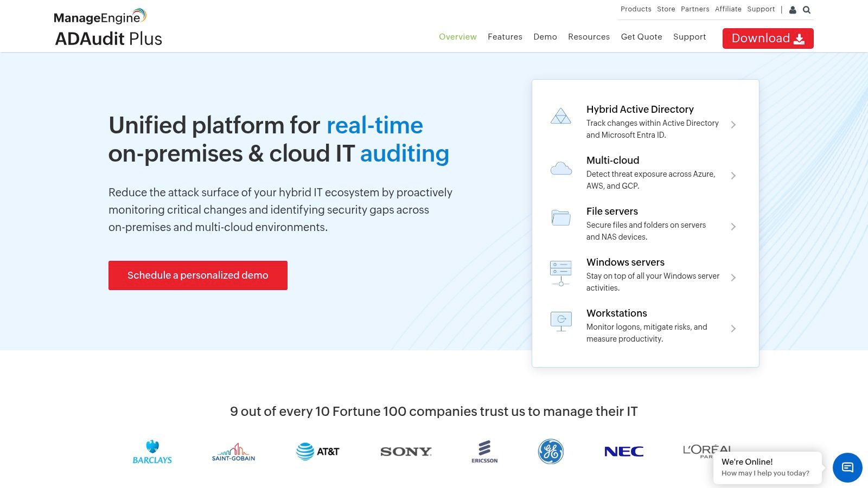
Task: Open the live chat bubble icon
Action: pos(847,467)
